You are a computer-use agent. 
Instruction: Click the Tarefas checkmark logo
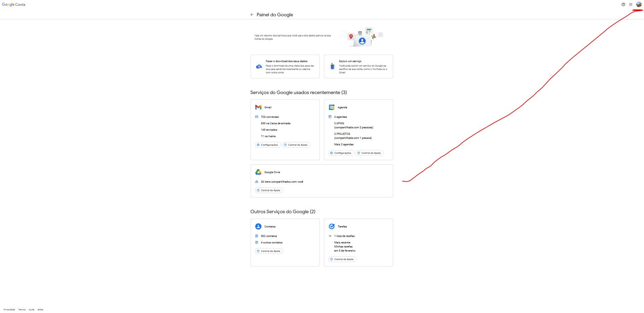coord(332,226)
